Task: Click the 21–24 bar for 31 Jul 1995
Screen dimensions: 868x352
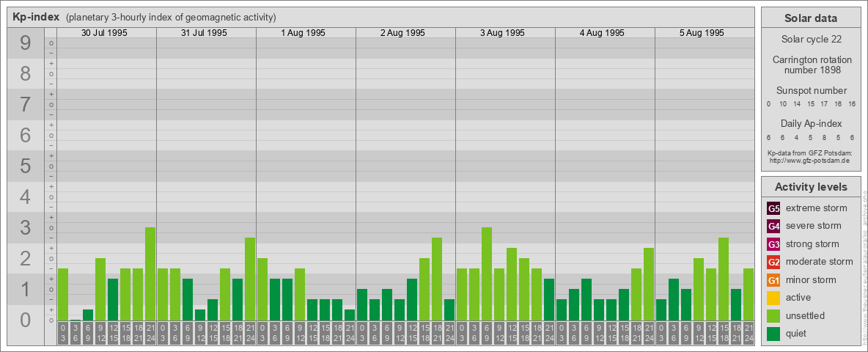Action: 250,279
